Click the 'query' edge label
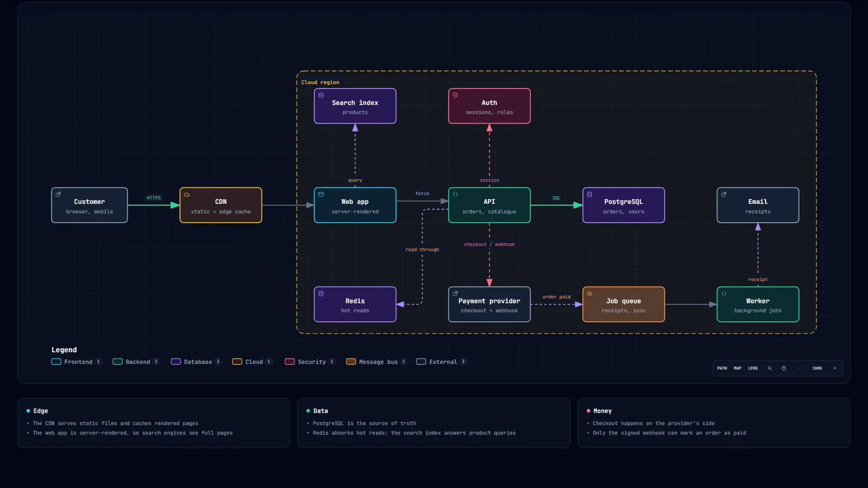The height and width of the screenshot is (488, 868). 355,180
